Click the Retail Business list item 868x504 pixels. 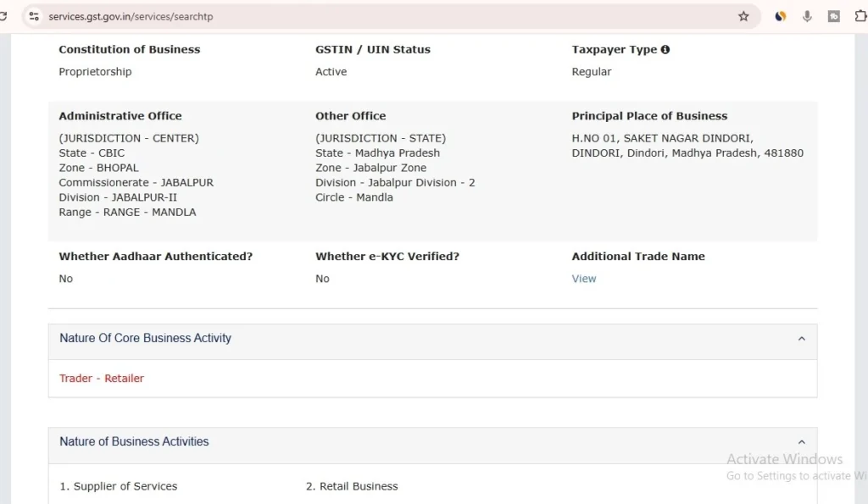click(352, 486)
